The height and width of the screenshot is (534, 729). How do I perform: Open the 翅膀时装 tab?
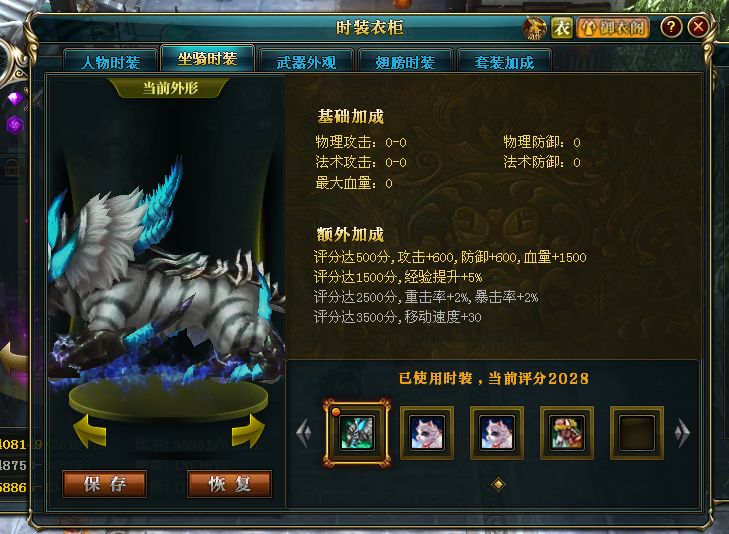[x=405, y=61]
